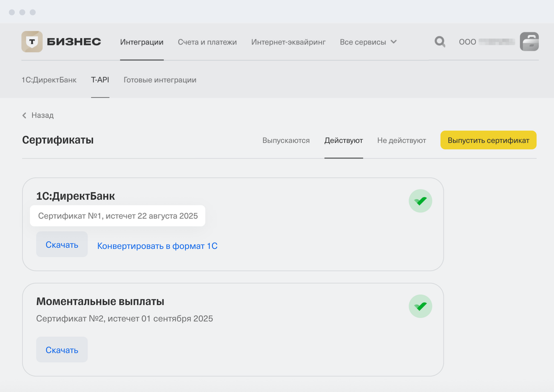The width and height of the screenshot is (554, 392).
Task: Click Конвертировать в формат 1С link
Action: pos(157,246)
